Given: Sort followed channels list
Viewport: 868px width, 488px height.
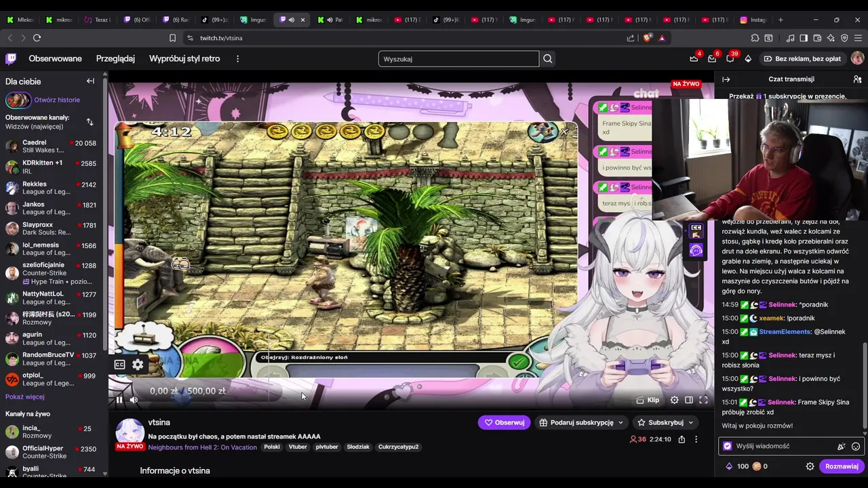Looking at the screenshot, I should coord(90,122).
